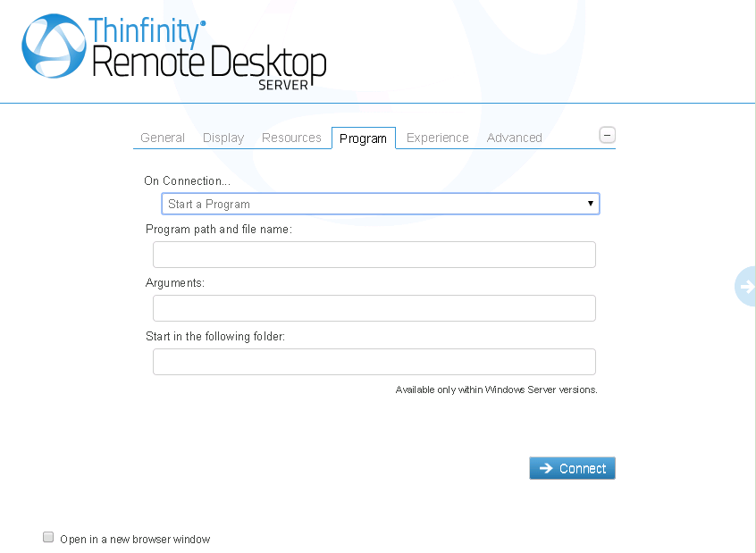Image resolution: width=756 pixels, height=553 pixels.
Task: Enable Open in a new browser window
Action: pyautogui.click(x=48, y=537)
